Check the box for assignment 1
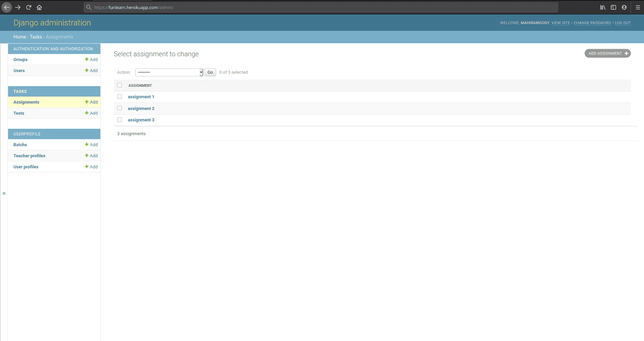 click(119, 97)
